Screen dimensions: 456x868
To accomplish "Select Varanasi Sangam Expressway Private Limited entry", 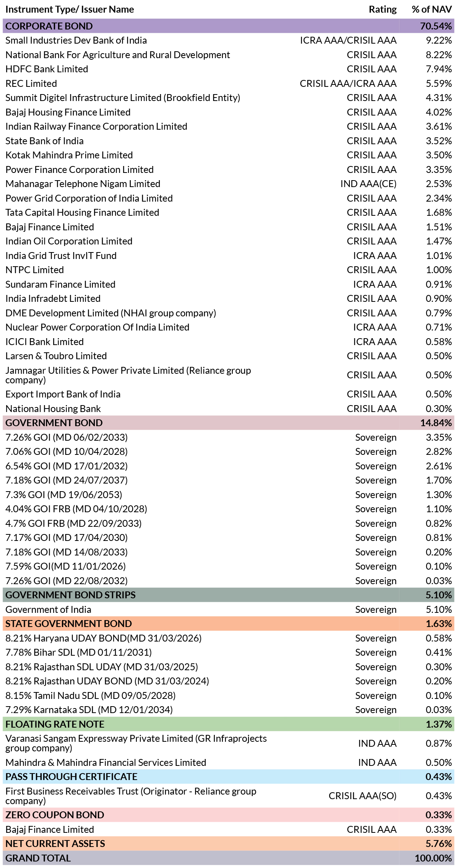I will (x=136, y=743).
